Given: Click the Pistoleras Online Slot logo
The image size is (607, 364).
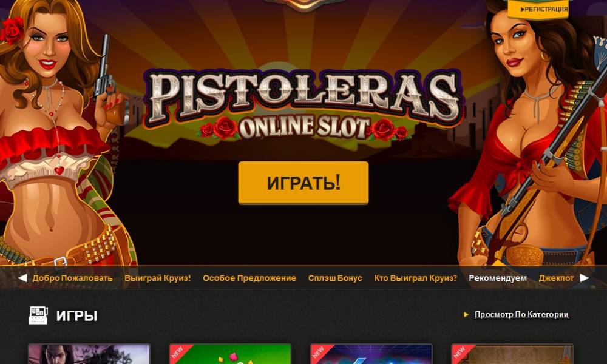Looking at the screenshot, I should click(x=303, y=104).
